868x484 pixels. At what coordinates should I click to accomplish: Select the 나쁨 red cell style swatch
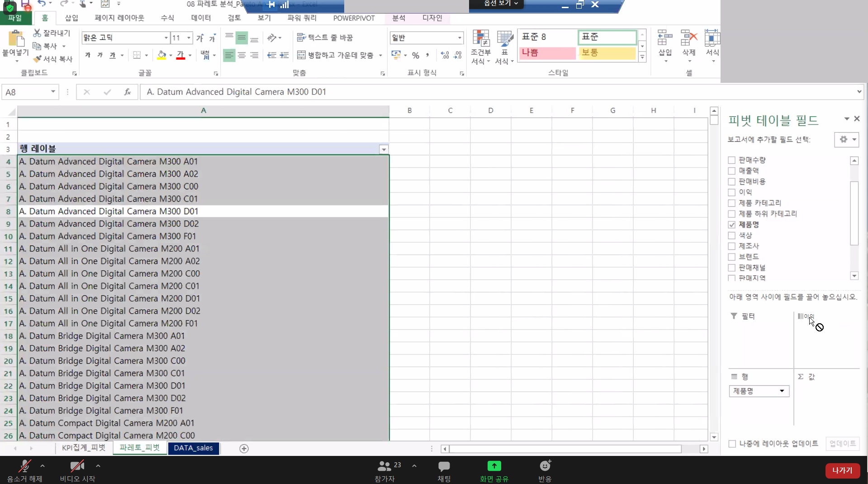click(547, 53)
